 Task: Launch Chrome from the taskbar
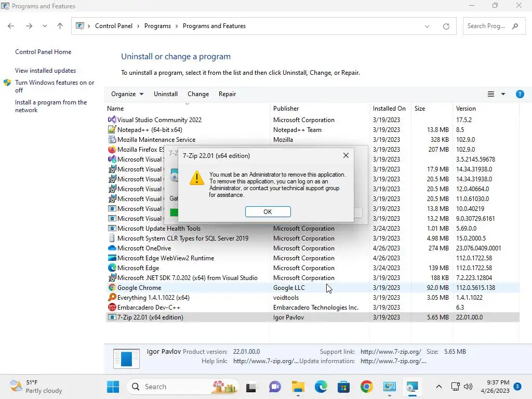click(x=366, y=387)
